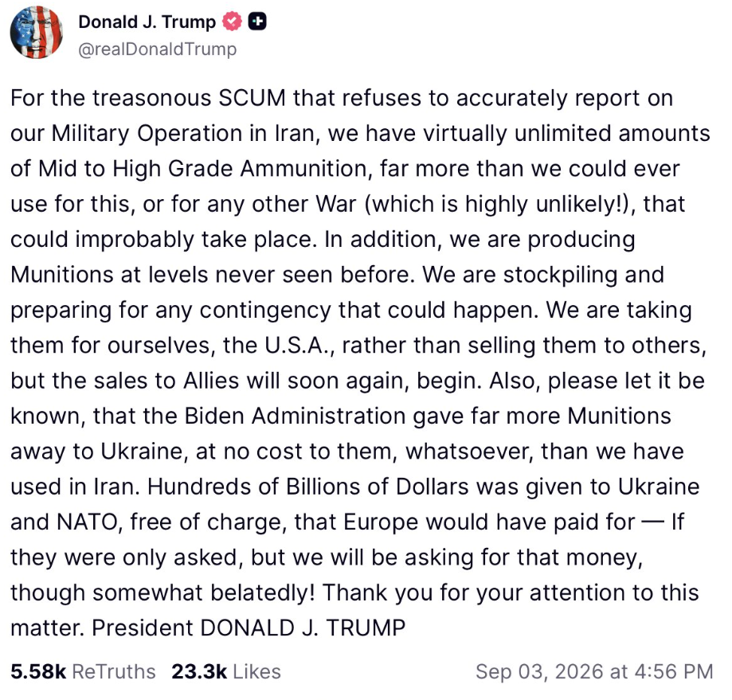The height and width of the screenshot is (700, 732).
Task: View the 23.3k likes count
Action: tap(199, 672)
